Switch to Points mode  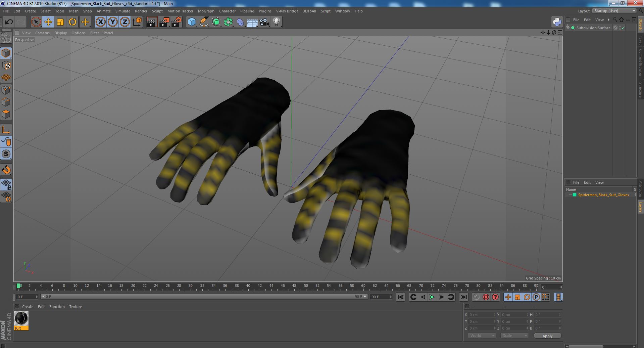click(6, 90)
